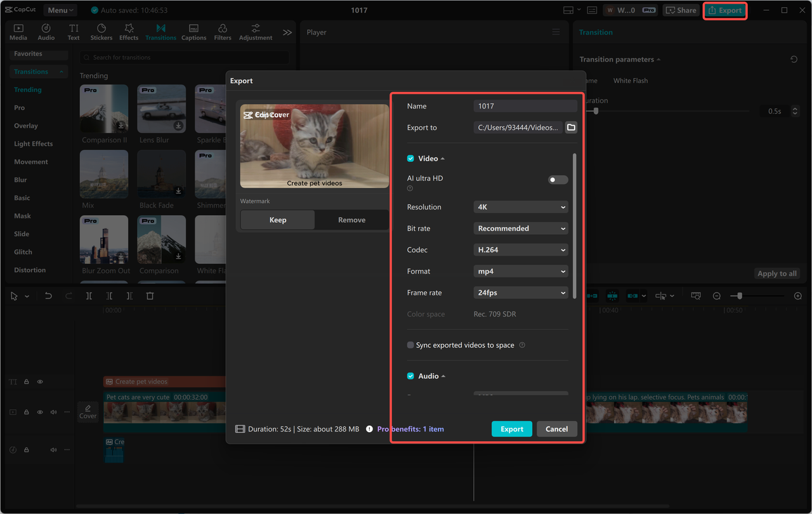The height and width of the screenshot is (514, 812).
Task: Open keyboard shortcuts icon in title bar
Action: coord(592,10)
